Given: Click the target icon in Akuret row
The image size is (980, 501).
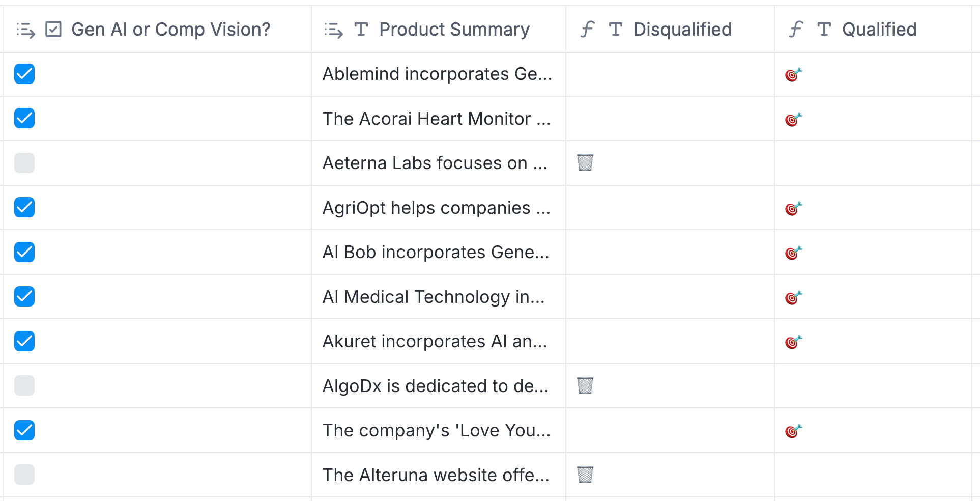Looking at the screenshot, I should tap(793, 342).
